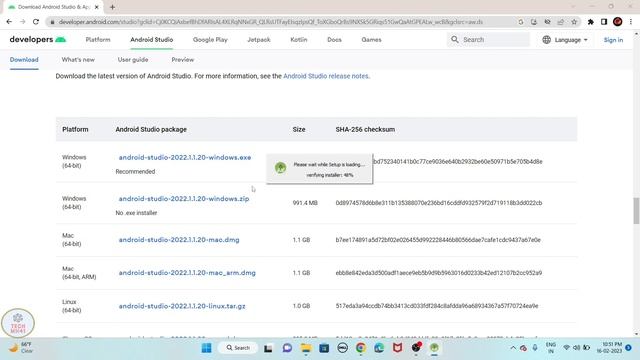The height and width of the screenshot is (360, 640).
Task: Open the weather widget in the taskbar
Action: tap(21, 348)
